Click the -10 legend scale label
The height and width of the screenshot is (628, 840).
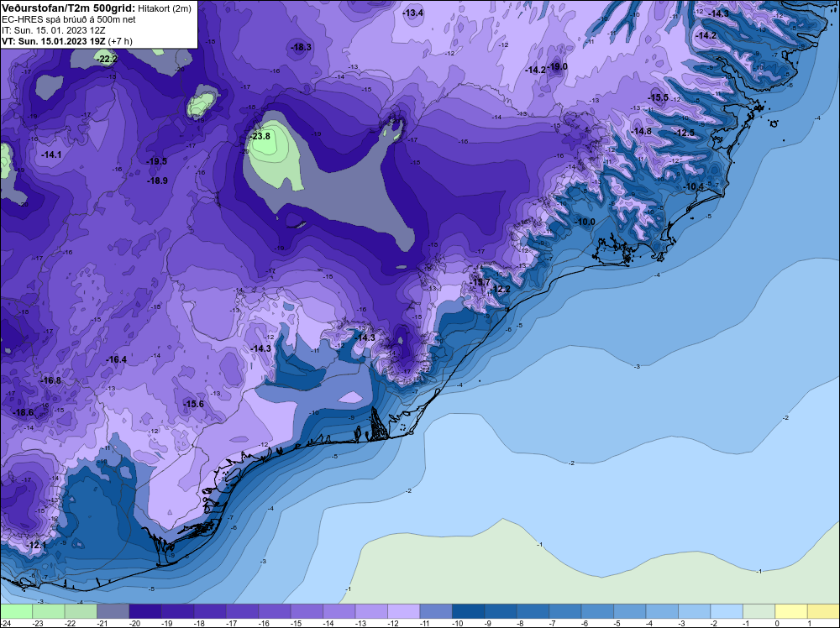click(x=458, y=623)
